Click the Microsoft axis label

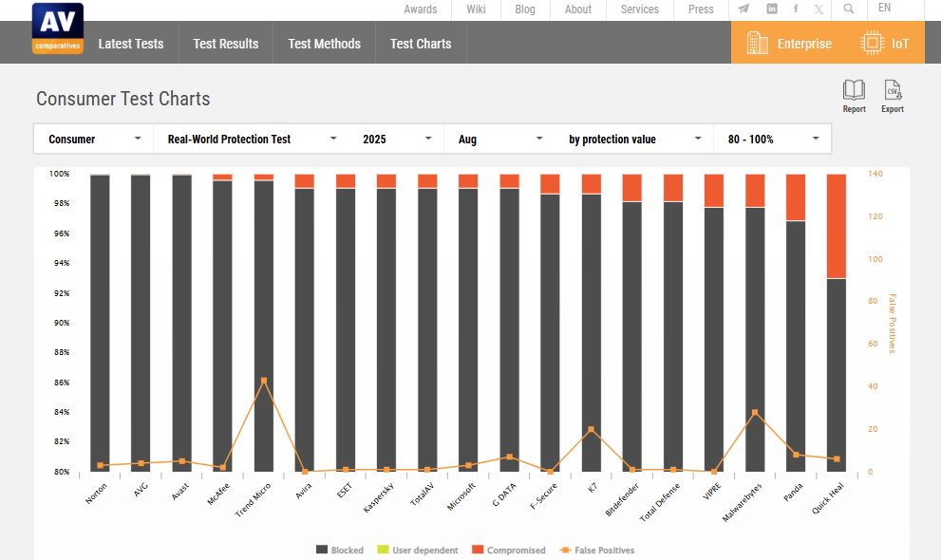click(461, 497)
